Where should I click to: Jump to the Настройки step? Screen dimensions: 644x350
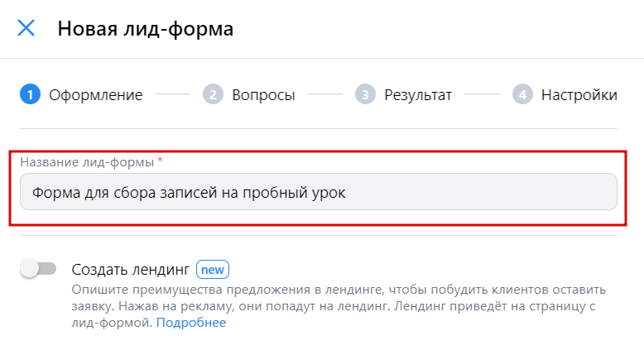pos(579,95)
